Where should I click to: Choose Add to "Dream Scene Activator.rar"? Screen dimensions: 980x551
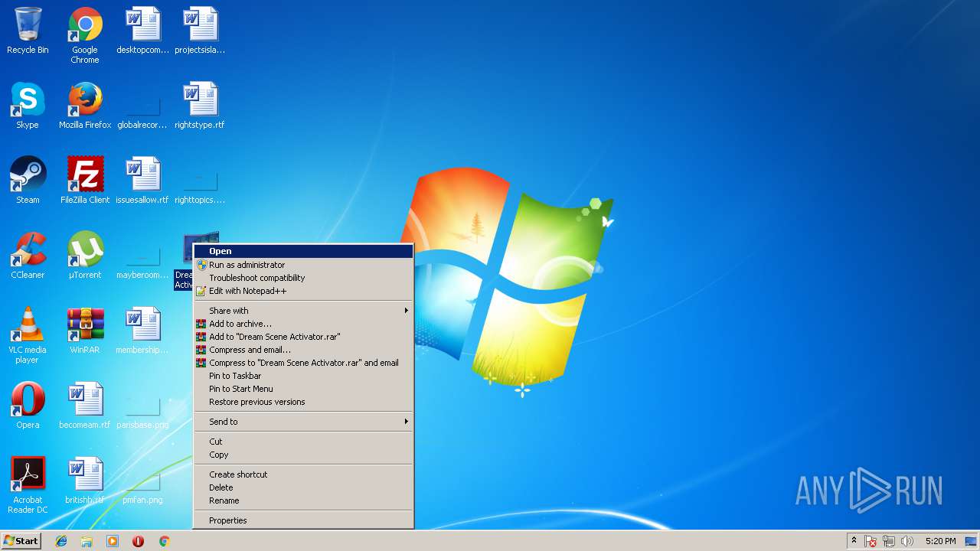303,337
